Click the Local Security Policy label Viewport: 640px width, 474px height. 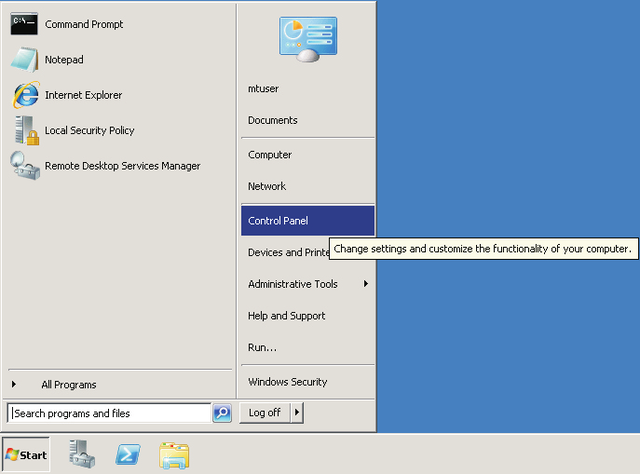89,131
